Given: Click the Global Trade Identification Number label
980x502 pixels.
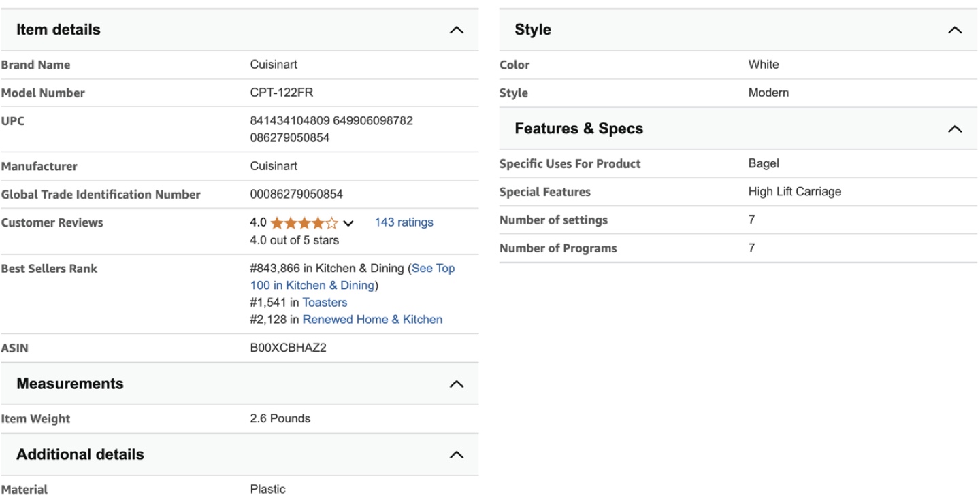Looking at the screenshot, I should [x=101, y=195].
